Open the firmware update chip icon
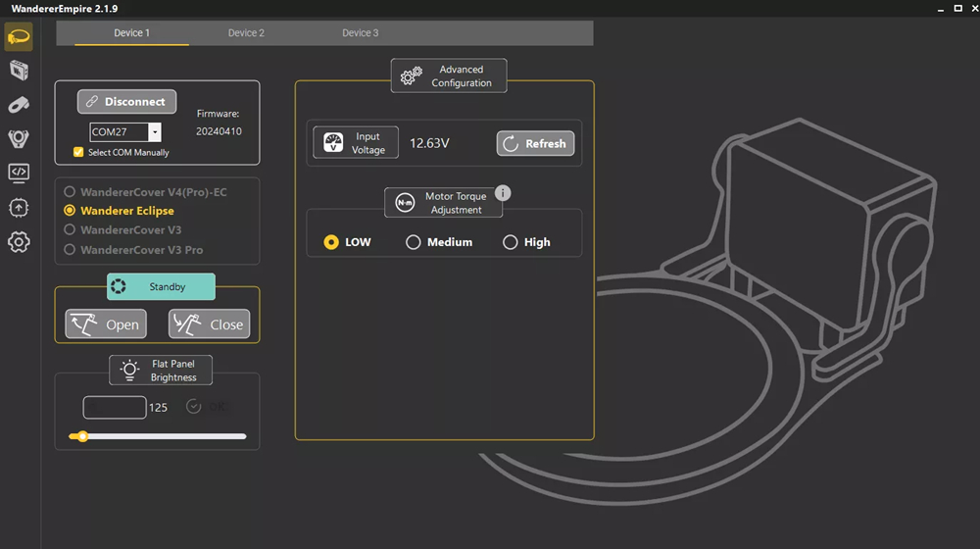Screen dimensions: 980x549 pyautogui.click(x=19, y=208)
